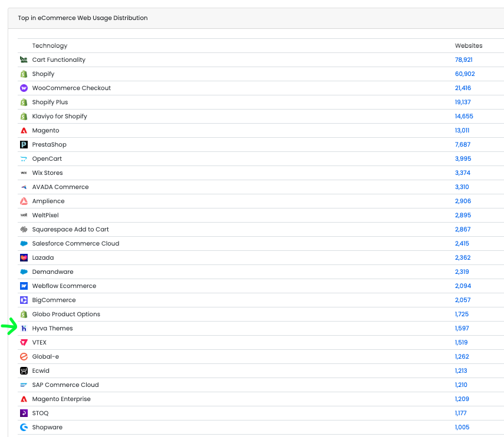Image resolution: width=504 pixels, height=437 pixels.
Task: Click the WooCommerce Checkout purple icon
Action: coord(23,88)
